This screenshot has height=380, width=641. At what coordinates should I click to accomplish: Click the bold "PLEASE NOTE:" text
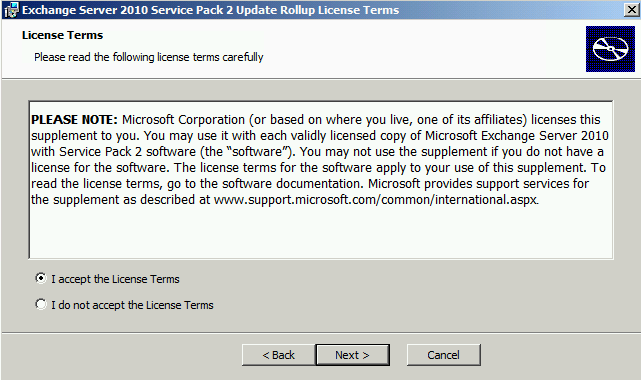point(74,120)
